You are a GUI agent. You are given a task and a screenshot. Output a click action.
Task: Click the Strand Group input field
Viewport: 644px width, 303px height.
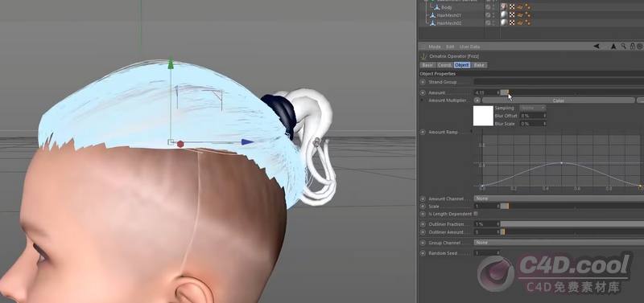tap(559, 82)
